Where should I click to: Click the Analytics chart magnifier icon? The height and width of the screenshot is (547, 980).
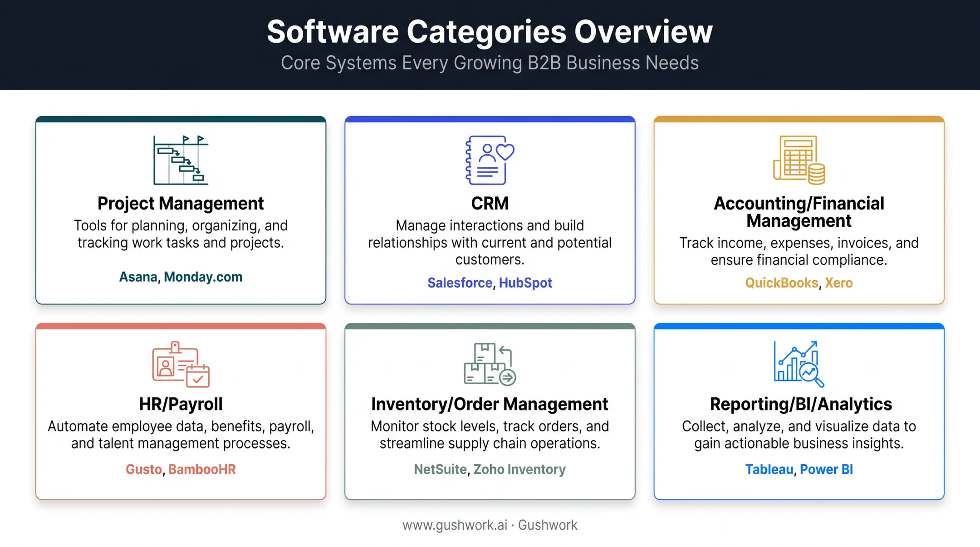point(799,364)
